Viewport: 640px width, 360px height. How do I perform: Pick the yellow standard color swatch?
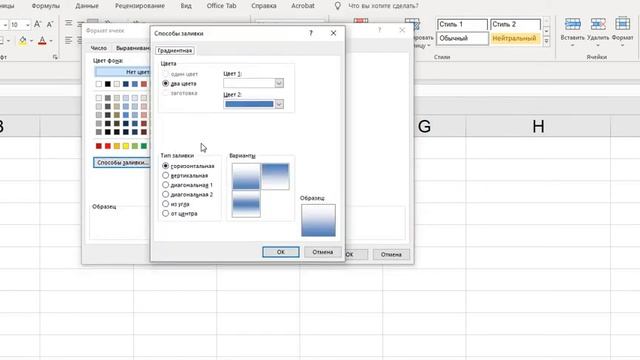tap(126, 146)
